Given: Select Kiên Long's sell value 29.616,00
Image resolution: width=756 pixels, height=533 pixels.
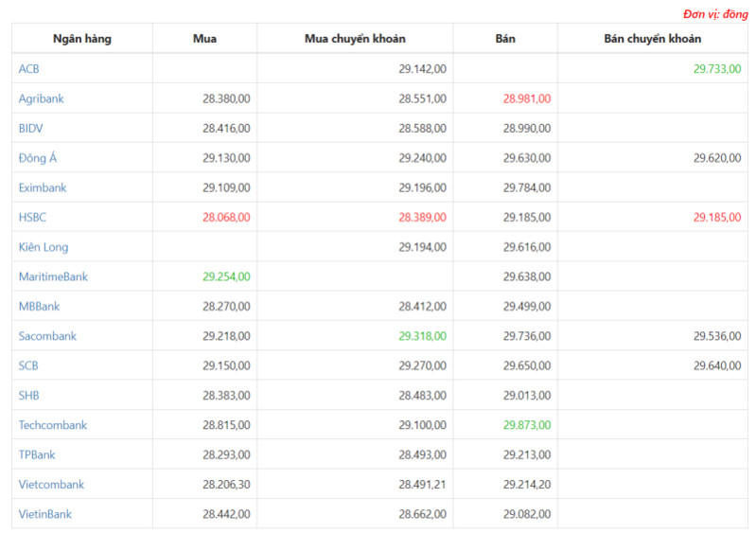Looking at the screenshot, I should [527, 247].
